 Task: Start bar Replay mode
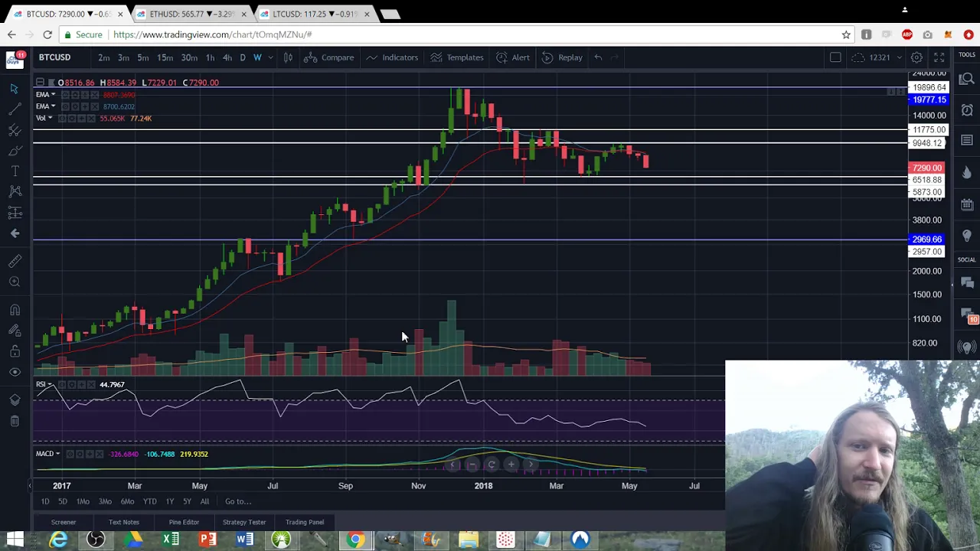563,57
